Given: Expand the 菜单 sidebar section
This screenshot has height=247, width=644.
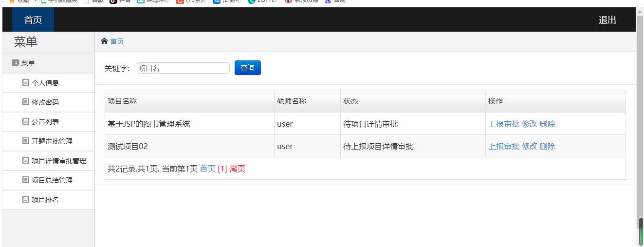Looking at the screenshot, I should (49, 63).
